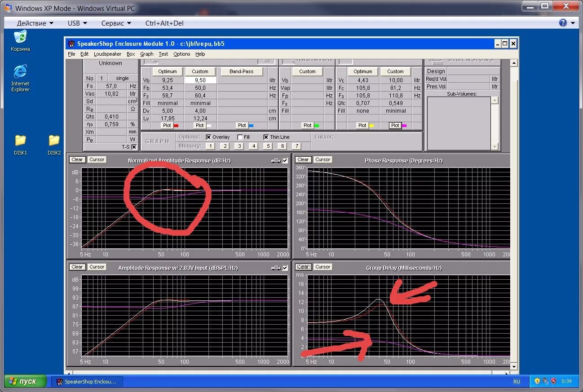Click closed box Custom button
The width and height of the screenshot is (583, 392).
395,71
